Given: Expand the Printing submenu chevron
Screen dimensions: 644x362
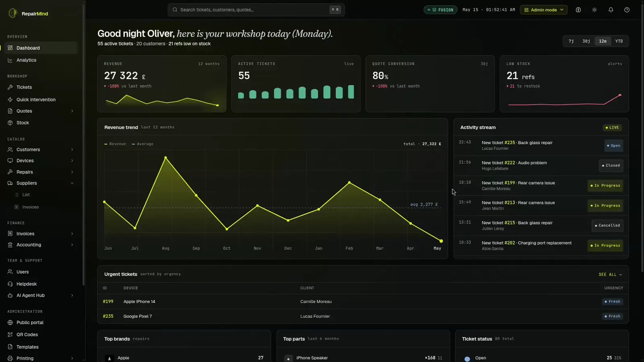Looking at the screenshot, I should [72, 358].
